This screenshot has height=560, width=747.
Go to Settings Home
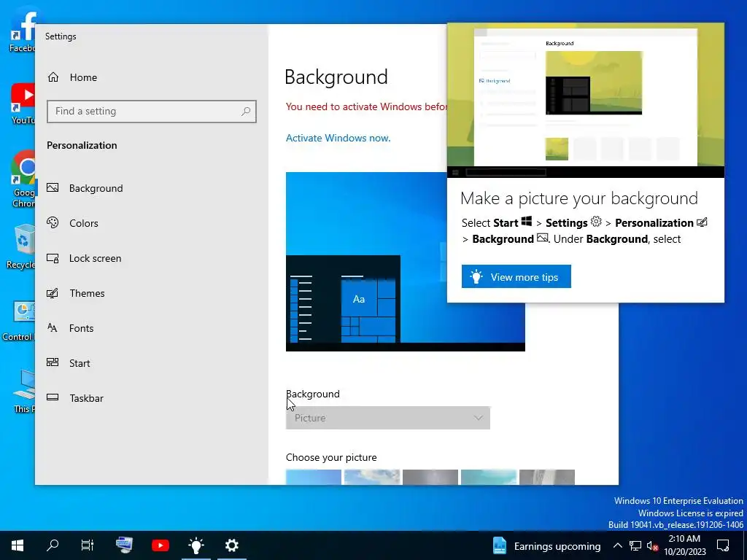point(72,77)
